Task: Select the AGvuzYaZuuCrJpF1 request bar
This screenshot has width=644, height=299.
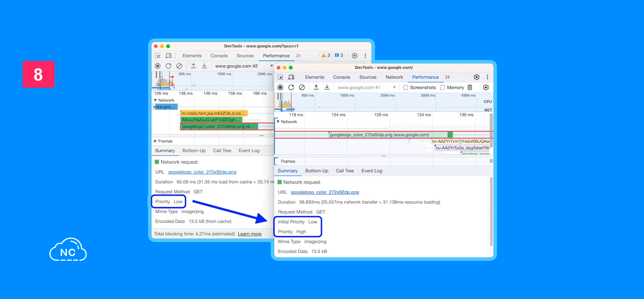Action: coord(211,120)
